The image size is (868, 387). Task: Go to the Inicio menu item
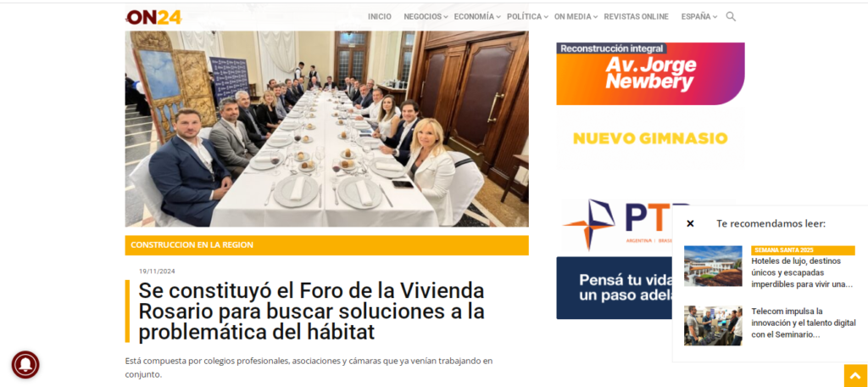click(x=379, y=17)
